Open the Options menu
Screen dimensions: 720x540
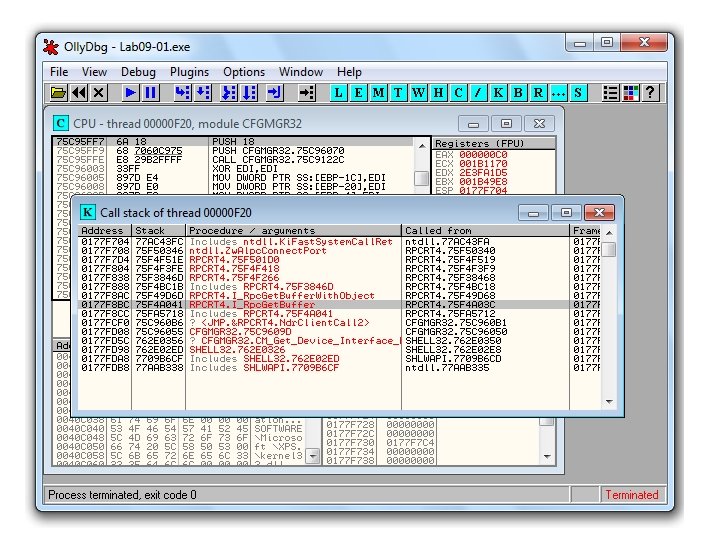pyautogui.click(x=244, y=72)
